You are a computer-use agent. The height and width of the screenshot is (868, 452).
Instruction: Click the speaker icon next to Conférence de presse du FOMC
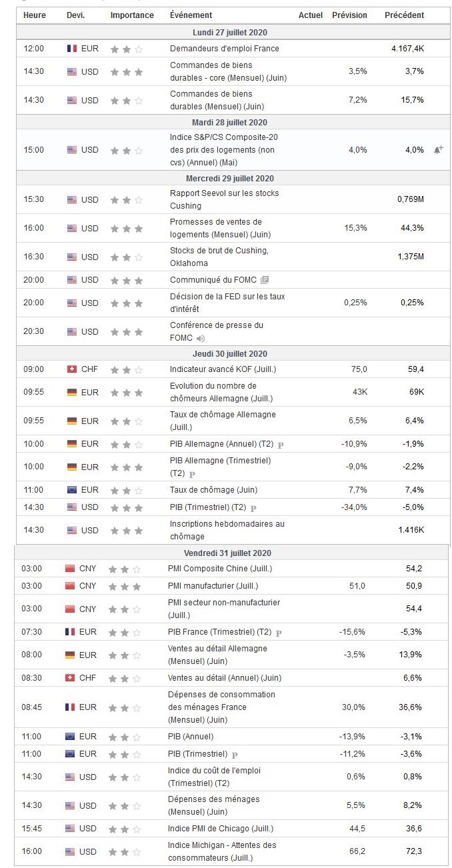[x=200, y=339]
